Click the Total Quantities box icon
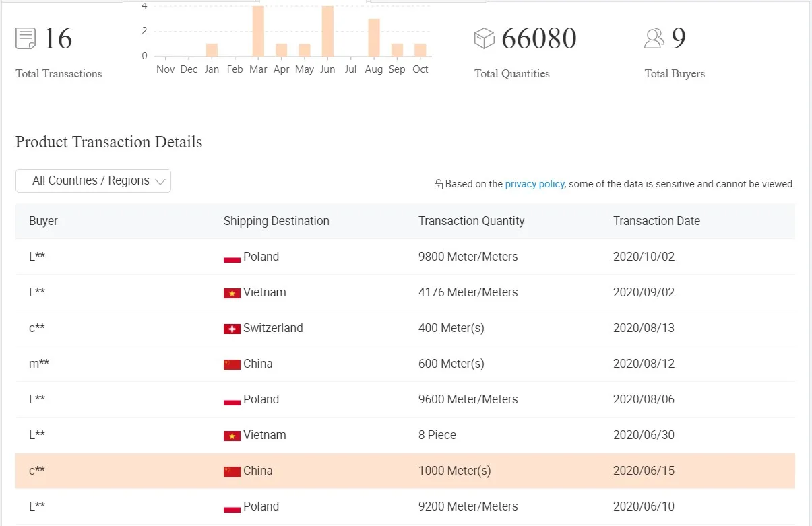 coord(485,38)
